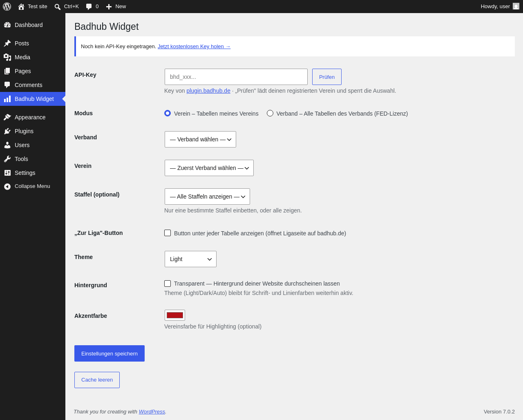
Task: Click the WordPress footer link
Action: [152, 412]
